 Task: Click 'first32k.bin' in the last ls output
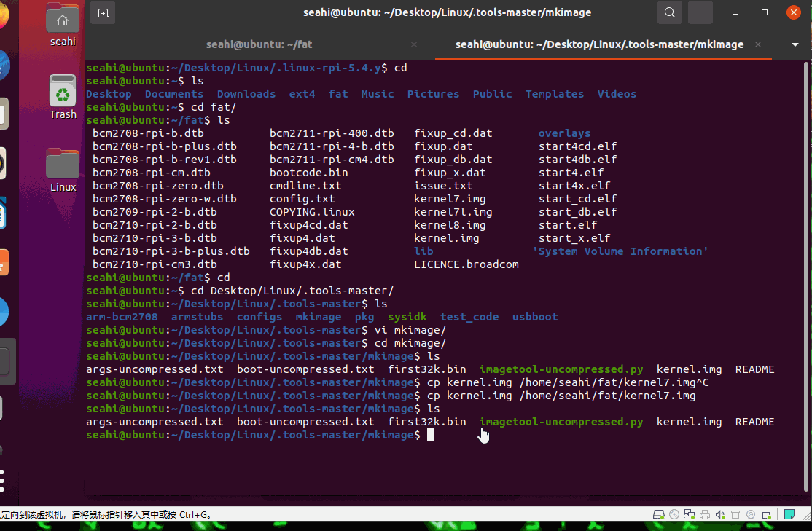[426, 421]
